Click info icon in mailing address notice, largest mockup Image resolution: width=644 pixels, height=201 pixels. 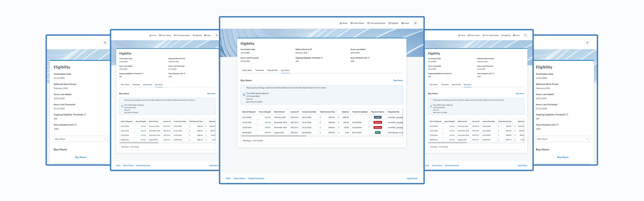(x=244, y=95)
